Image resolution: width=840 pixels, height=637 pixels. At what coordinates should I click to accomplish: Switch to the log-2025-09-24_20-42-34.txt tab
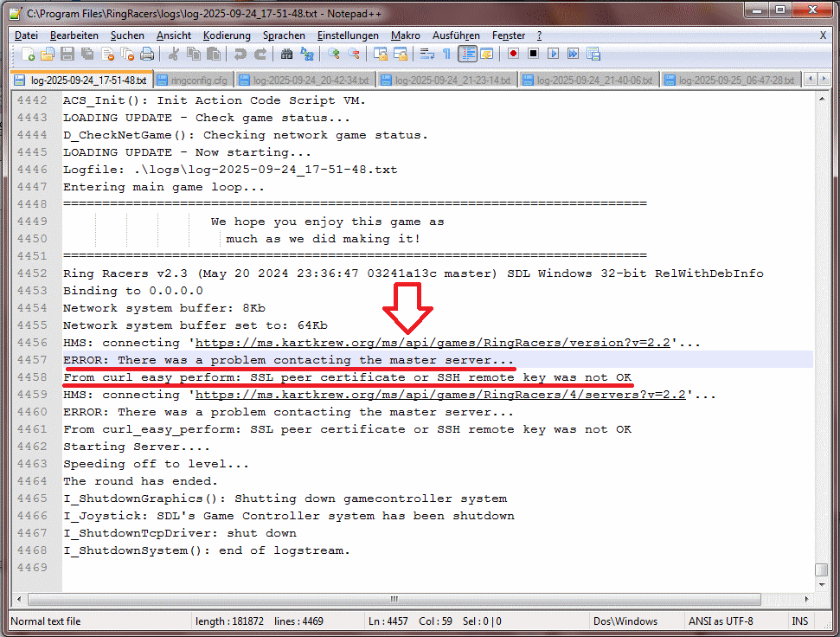305,80
